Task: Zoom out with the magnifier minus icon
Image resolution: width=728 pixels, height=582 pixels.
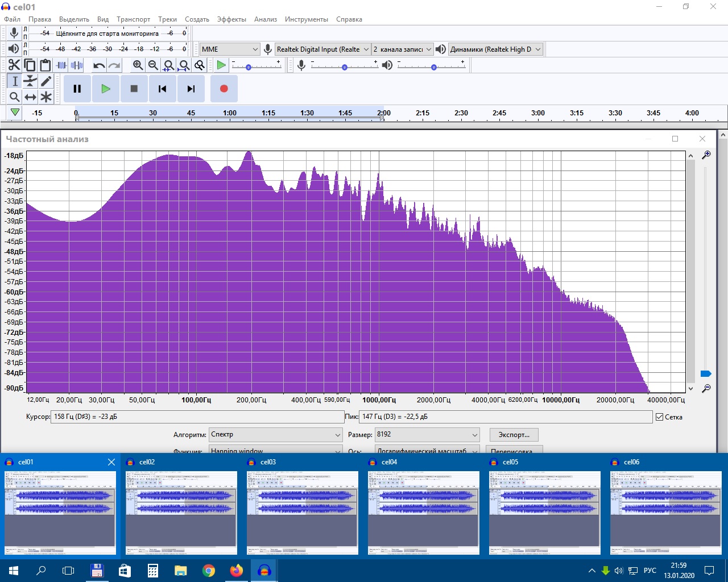Action: point(153,65)
